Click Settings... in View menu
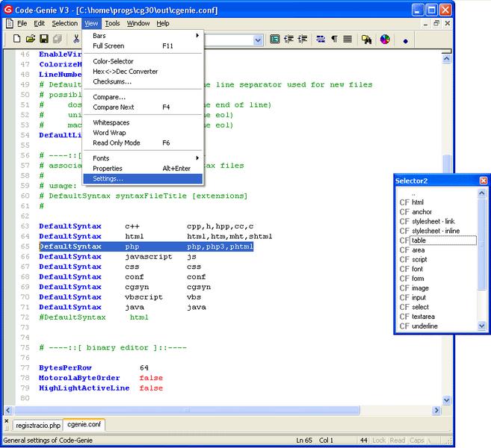Image resolution: width=491 pixels, height=448 pixels. 143,178
